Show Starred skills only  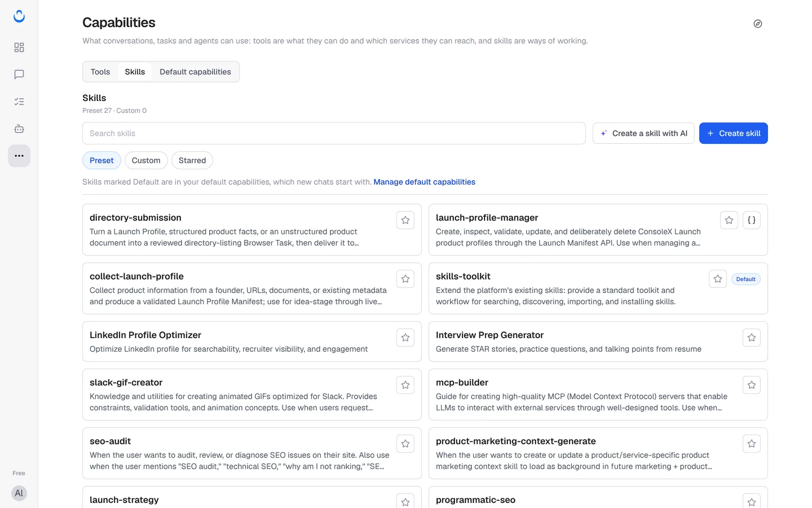[x=192, y=160]
